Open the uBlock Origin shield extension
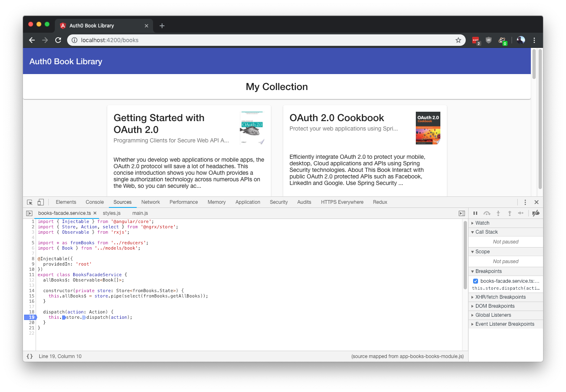Viewport: 566px width, 392px height. (x=489, y=40)
